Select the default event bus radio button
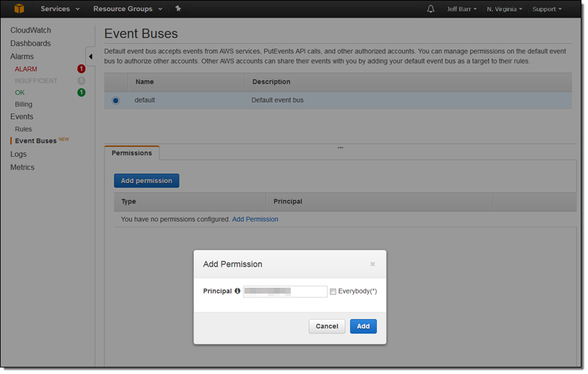The image size is (588, 374). click(x=116, y=100)
